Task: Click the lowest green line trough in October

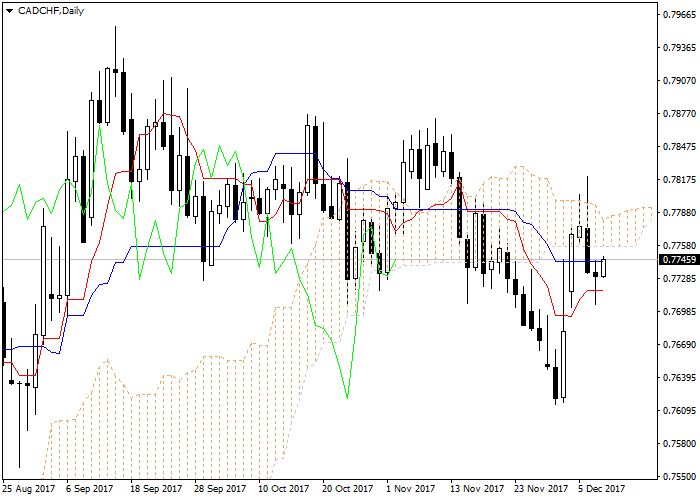Action: [347, 396]
